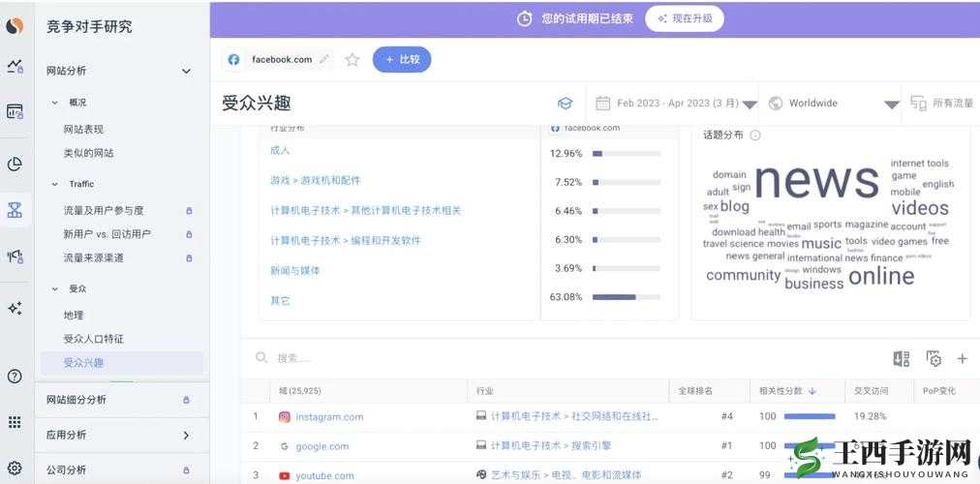Click the lock icon beside 网站细分分析
Image resolution: width=980 pixels, height=484 pixels.
click(x=186, y=400)
